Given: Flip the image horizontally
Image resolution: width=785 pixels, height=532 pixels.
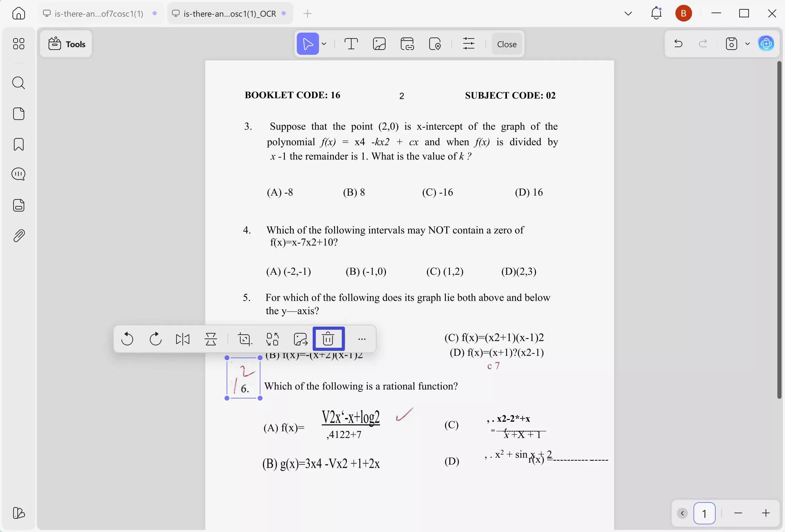Looking at the screenshot, I should click(183, 339).
